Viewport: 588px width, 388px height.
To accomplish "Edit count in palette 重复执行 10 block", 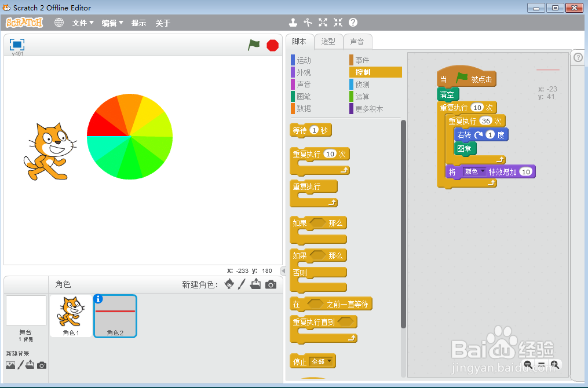I will tap(330, 153).
